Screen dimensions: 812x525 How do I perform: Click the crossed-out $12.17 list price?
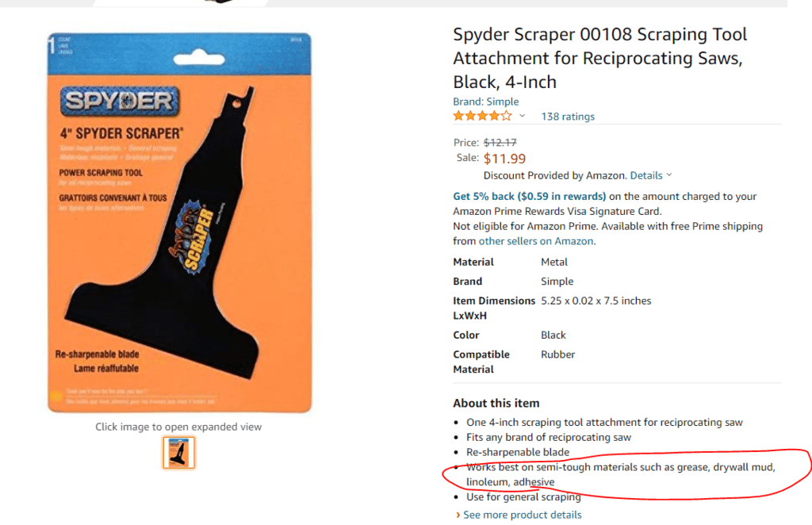pos(500,143)
